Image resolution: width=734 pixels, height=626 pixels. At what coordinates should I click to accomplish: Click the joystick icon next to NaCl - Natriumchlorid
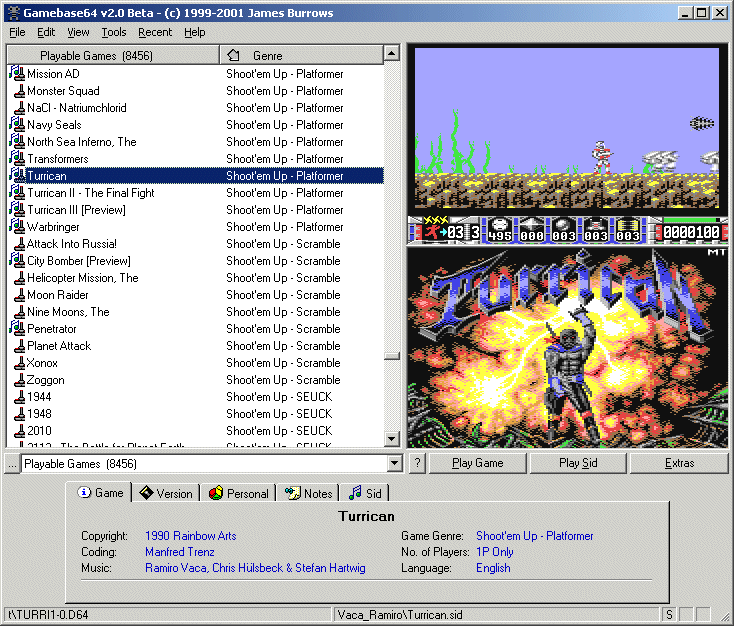pyautogui.click(x=19, y=107)
